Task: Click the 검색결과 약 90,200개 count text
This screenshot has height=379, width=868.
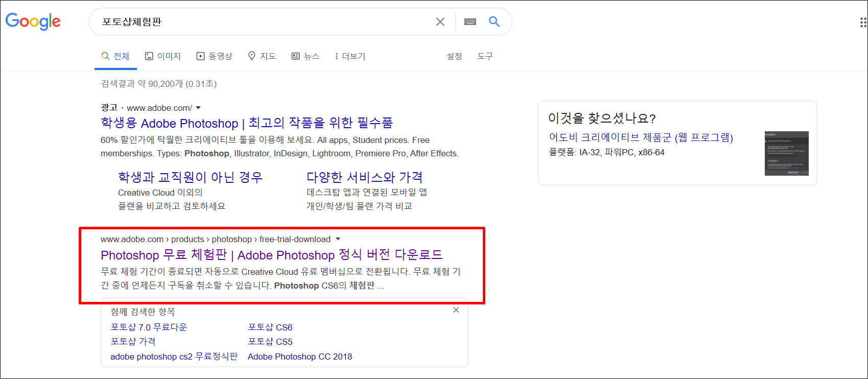Action: pos(159,84)
